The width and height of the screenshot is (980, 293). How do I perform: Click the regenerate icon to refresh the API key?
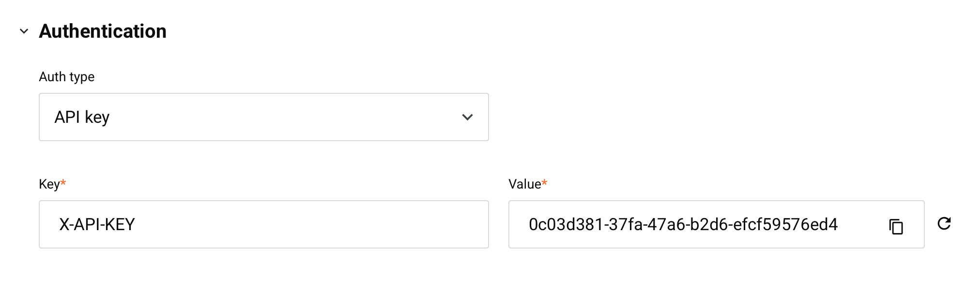(x=945, y=224)
